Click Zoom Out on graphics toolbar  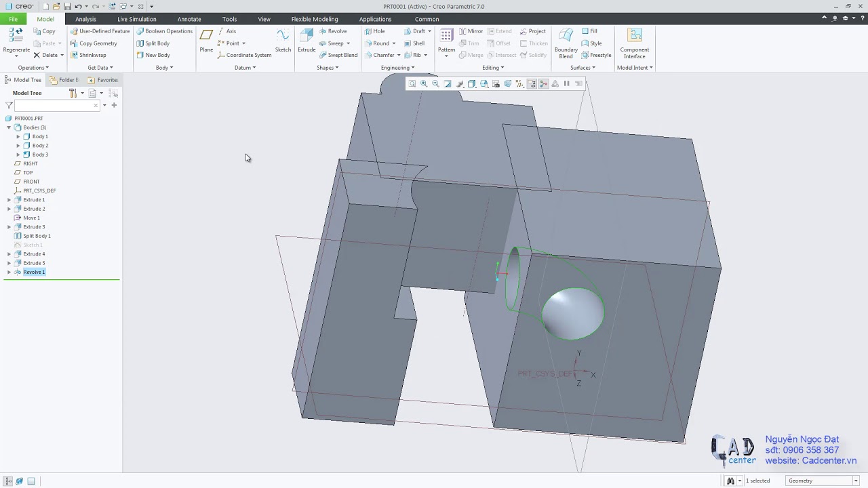pyautogui.click(x=435, y=83)
